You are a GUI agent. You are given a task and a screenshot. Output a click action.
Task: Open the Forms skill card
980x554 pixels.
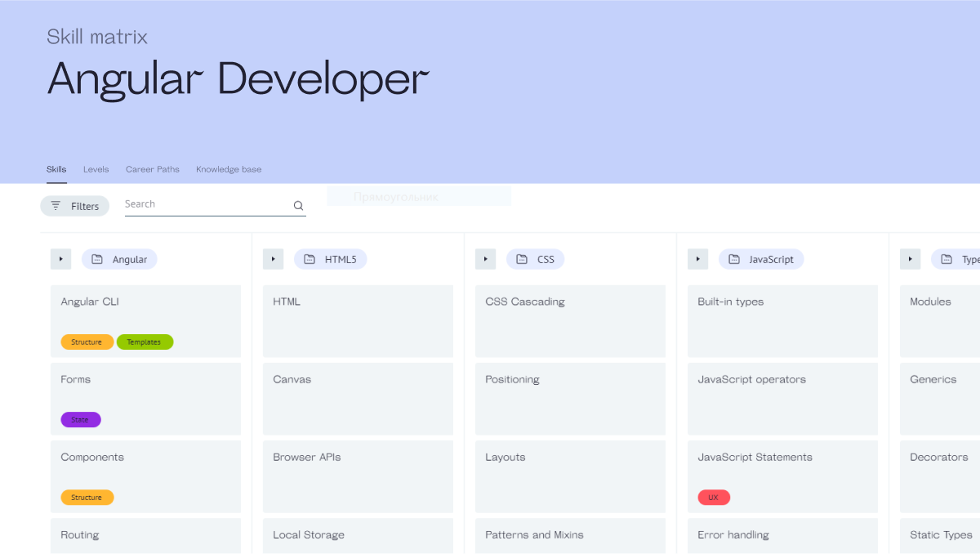[145, 399]
